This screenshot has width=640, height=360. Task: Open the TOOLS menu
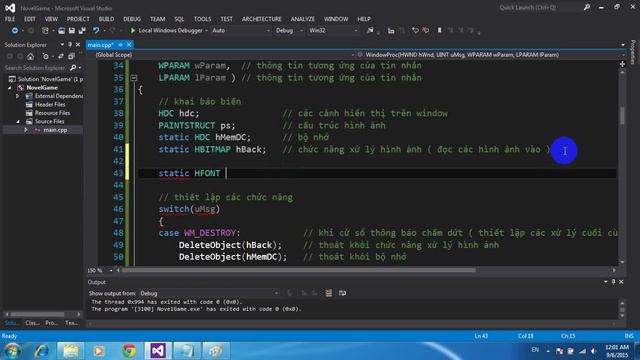pyautogui.click(x=202, y=19)
